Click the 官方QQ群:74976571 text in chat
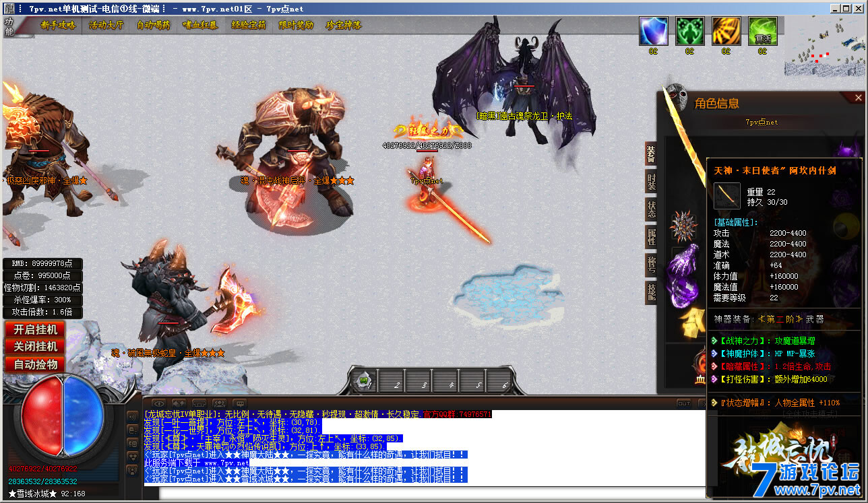868x503 pixels. point(457,414)
